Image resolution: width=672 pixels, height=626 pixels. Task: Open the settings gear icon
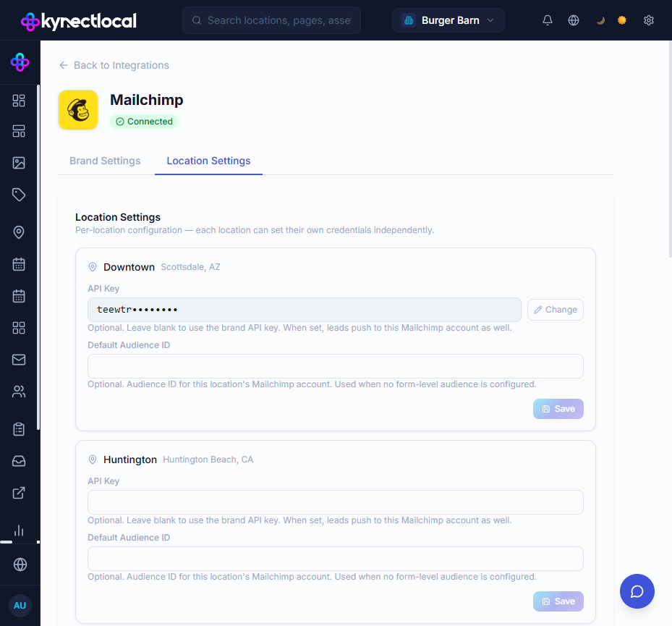click(649, 20)
